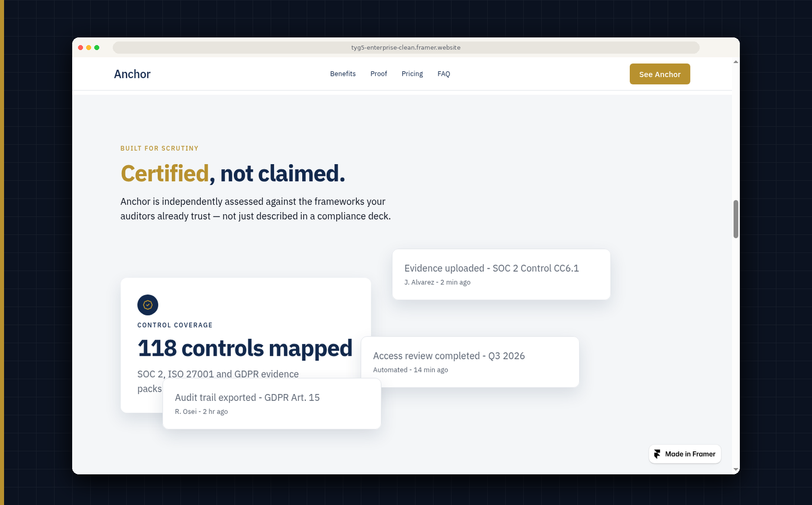Click the Framer logo icon
The height and width of the screenshot is (505, 812).
(x=657, y=454)
